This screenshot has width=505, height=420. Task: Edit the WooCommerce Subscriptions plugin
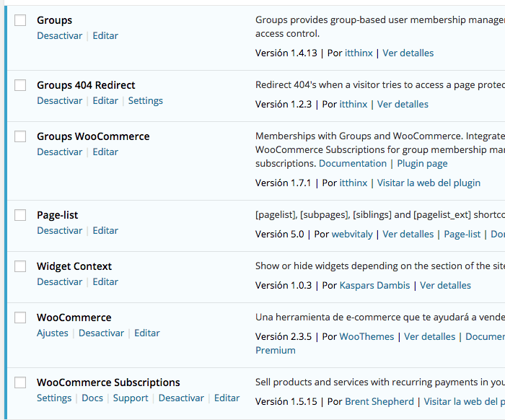[227, 398]
